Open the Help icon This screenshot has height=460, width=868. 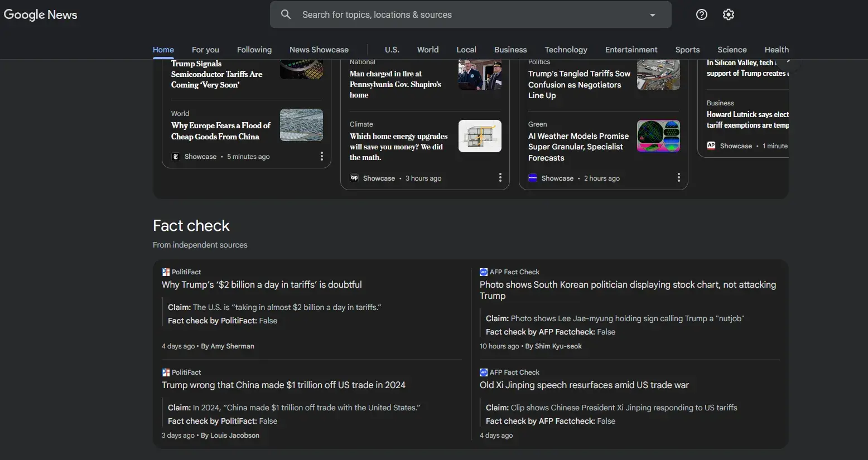point(702,14)
